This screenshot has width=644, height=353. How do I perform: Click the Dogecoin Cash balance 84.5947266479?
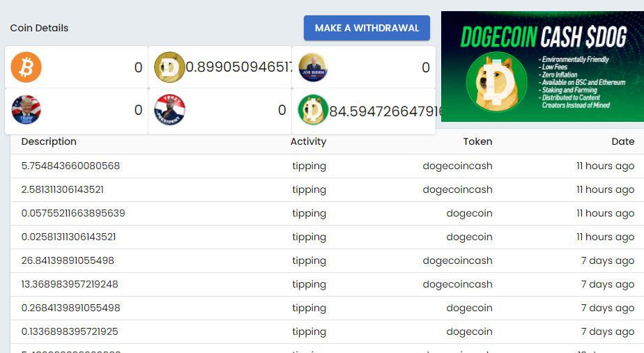tap(385, 111)
